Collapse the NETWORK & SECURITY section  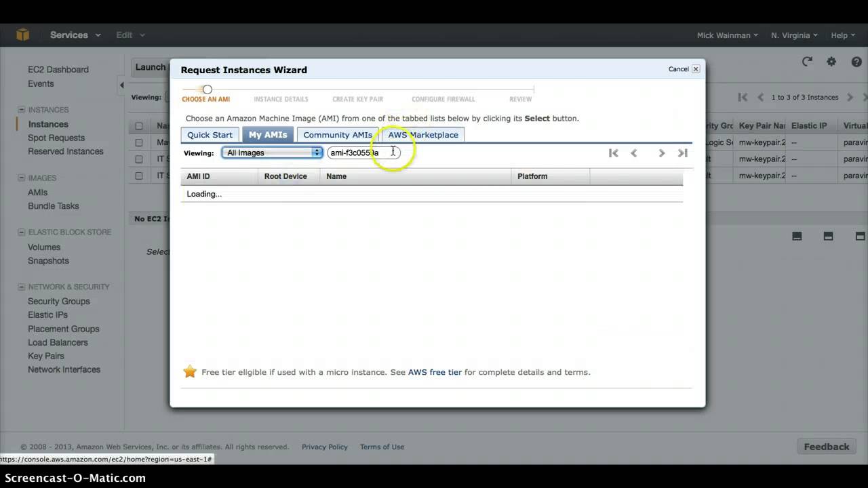point(21,287)
